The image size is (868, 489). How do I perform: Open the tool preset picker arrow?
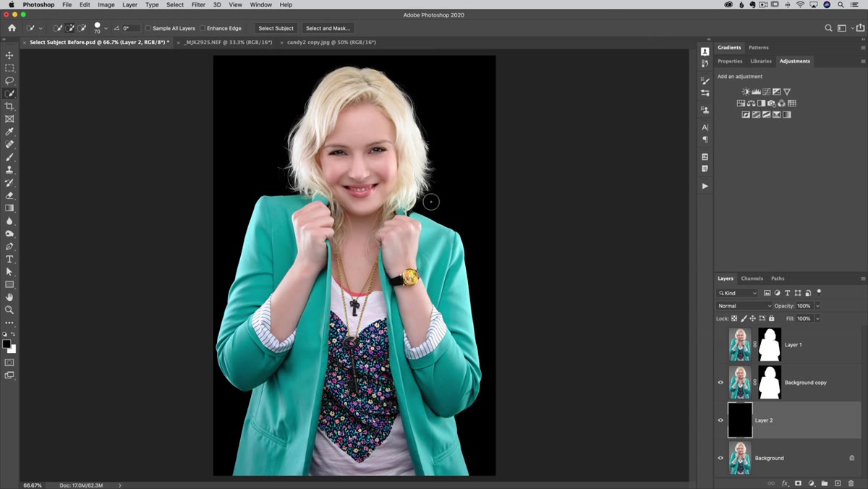tap(41, 28)
